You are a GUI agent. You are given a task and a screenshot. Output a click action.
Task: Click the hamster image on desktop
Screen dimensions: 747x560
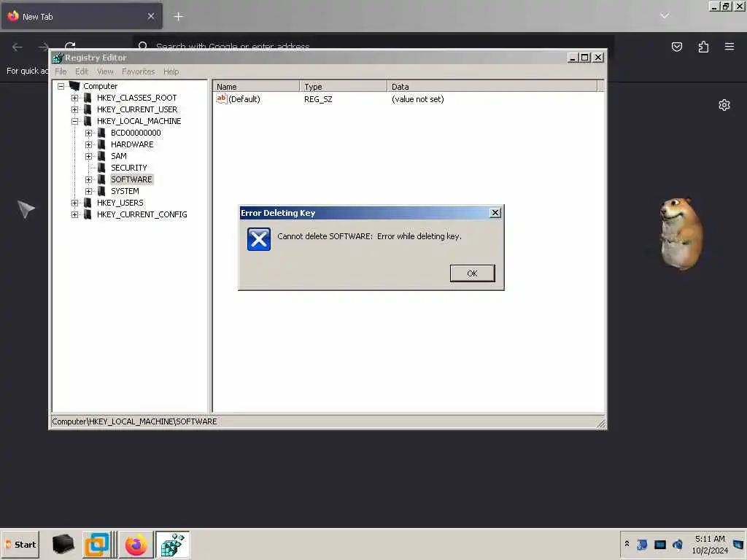tap(681, 233)
